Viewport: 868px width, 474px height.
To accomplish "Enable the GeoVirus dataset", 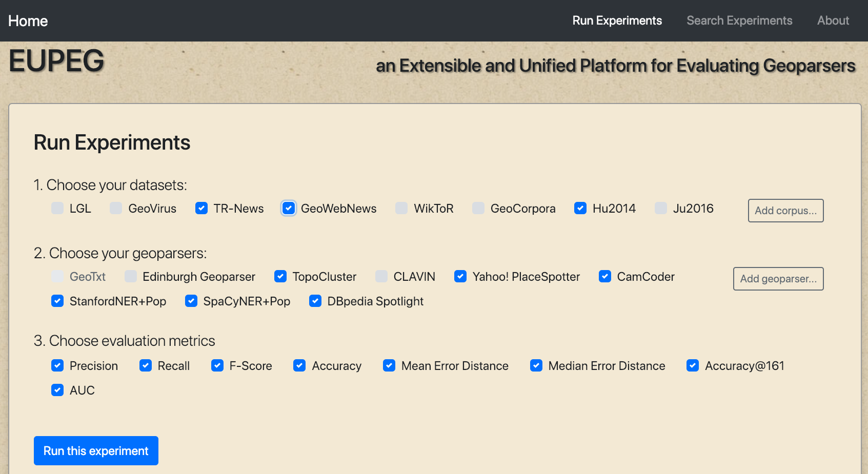I will 116,208.
